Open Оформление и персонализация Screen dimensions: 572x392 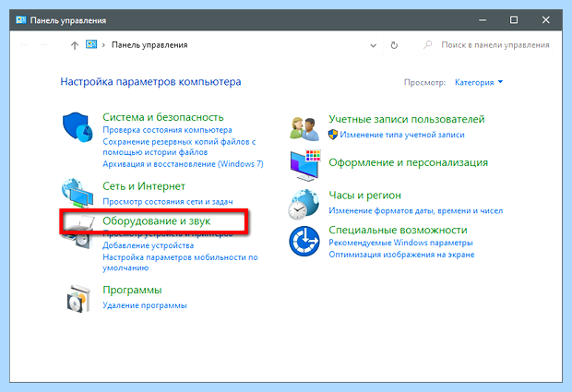coord(408,162)
